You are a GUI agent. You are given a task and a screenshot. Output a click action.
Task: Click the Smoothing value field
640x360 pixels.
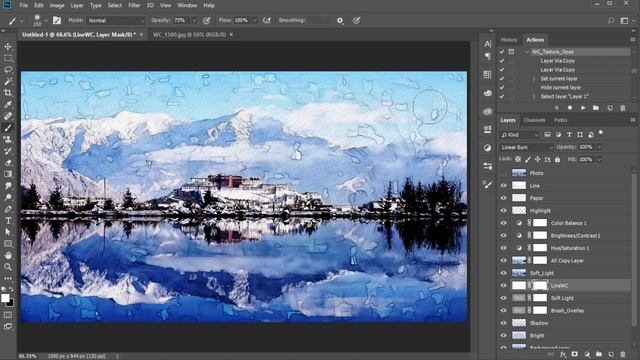pos(318,20)
